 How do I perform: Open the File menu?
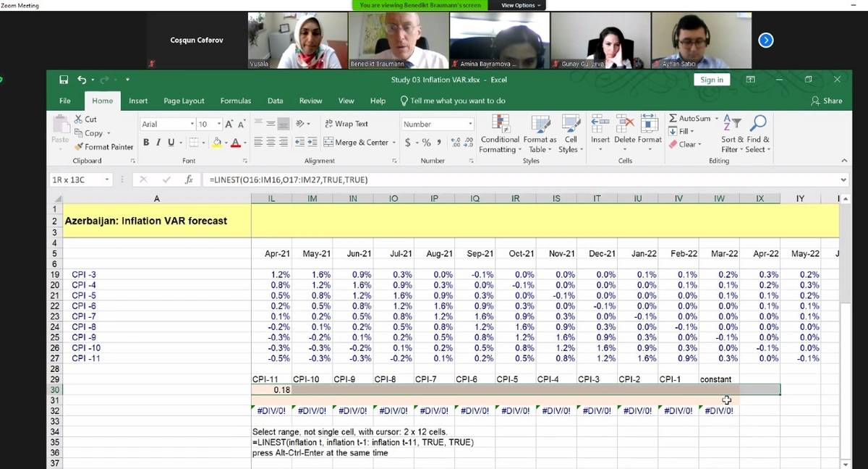65,101
